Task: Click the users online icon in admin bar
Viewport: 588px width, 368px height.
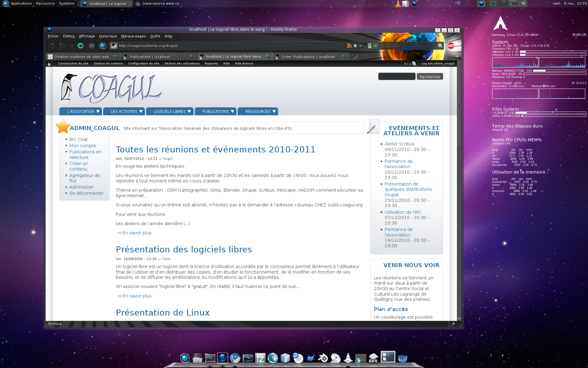Action: point(414,63)
